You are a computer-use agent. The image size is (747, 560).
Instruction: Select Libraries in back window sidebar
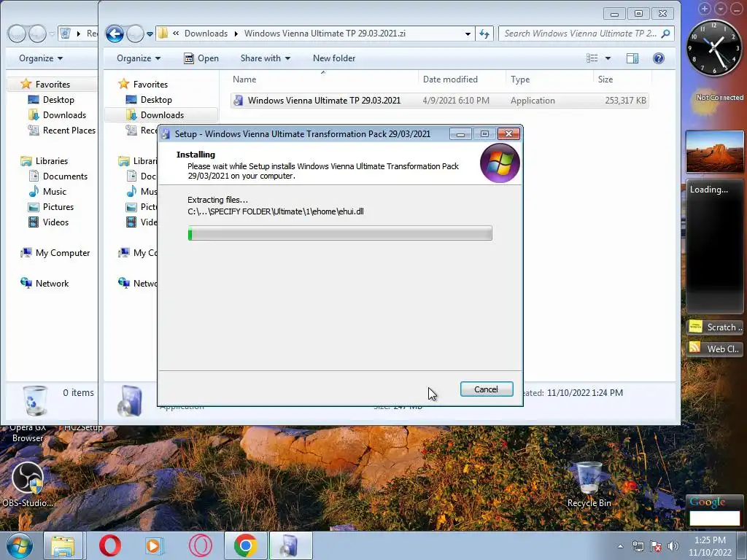(52, 161)
